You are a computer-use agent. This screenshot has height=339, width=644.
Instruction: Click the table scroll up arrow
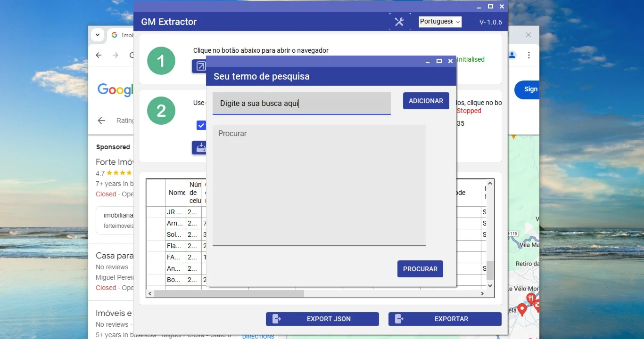pos(490,183)
